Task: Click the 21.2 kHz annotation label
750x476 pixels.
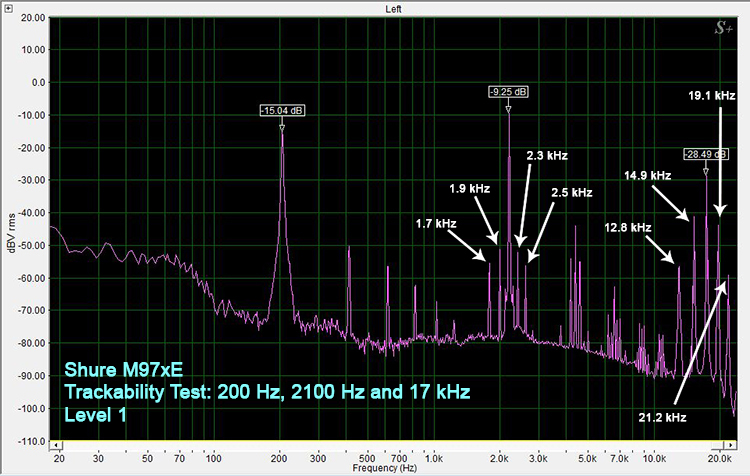Action: (660, 414)
